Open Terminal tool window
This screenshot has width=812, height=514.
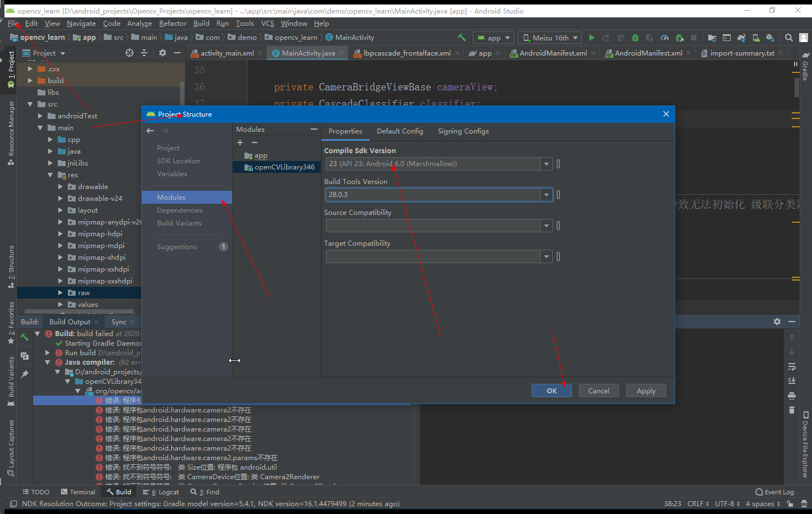click(x=78, y=492)
